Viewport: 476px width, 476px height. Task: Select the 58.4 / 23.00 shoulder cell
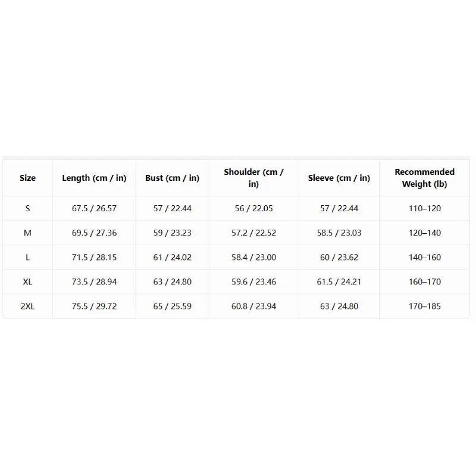[254, 258]
